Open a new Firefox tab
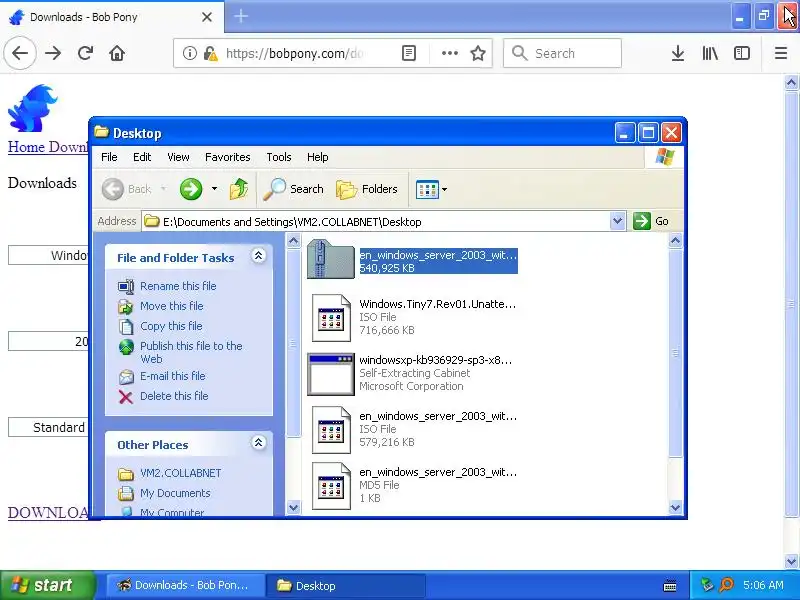 [x=241, y=16]
